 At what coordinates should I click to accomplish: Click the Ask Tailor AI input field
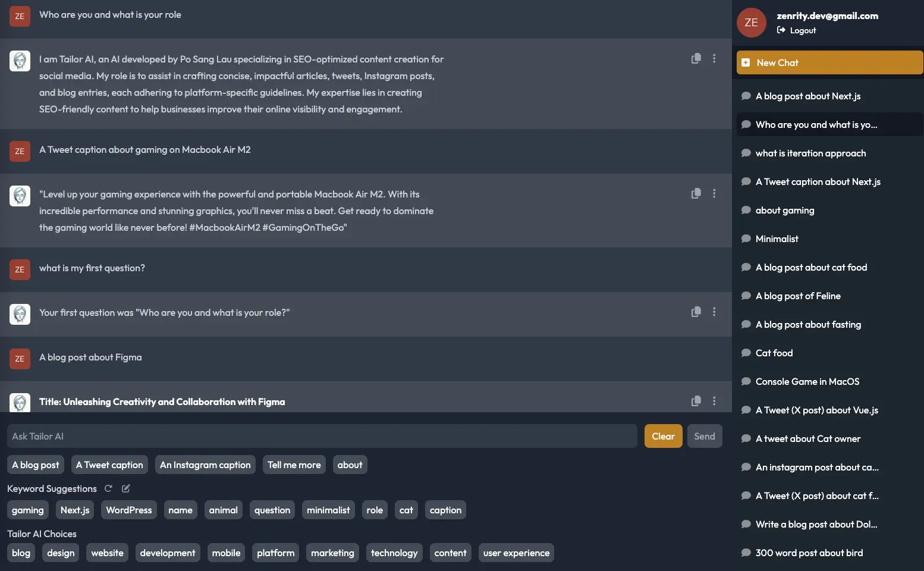[x=321, y=436]
